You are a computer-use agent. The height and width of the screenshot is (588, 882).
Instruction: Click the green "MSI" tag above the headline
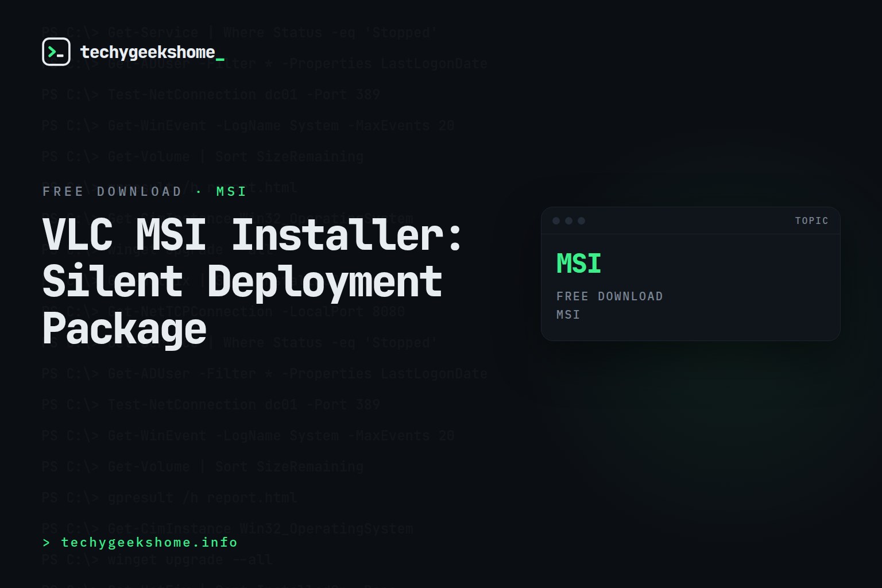click(x=231, y=191)
